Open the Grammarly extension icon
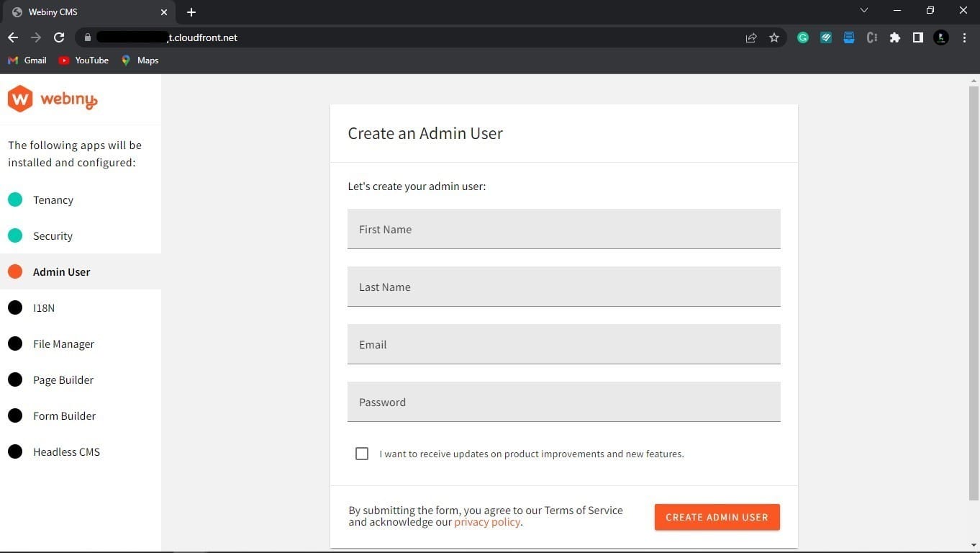The height and width of the screenshot is (553, 980). tap(803, 37)
